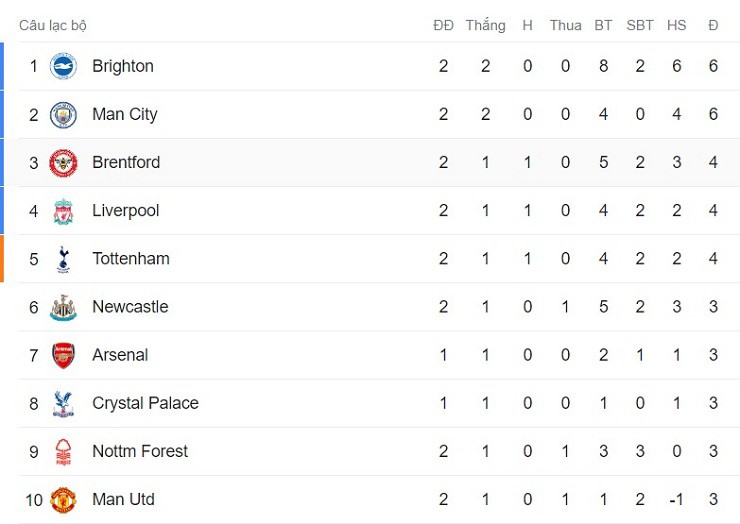The width and height of the screenshot is (740, 524).
Task: Click the Thắng column header
Action: [x=485, y=25]
